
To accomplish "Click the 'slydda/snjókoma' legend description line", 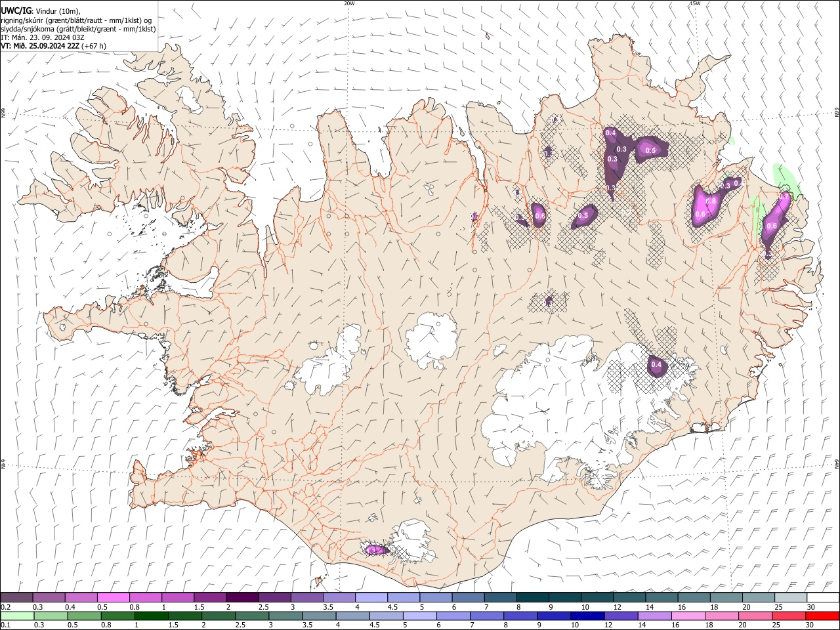I will coord(79,29).
